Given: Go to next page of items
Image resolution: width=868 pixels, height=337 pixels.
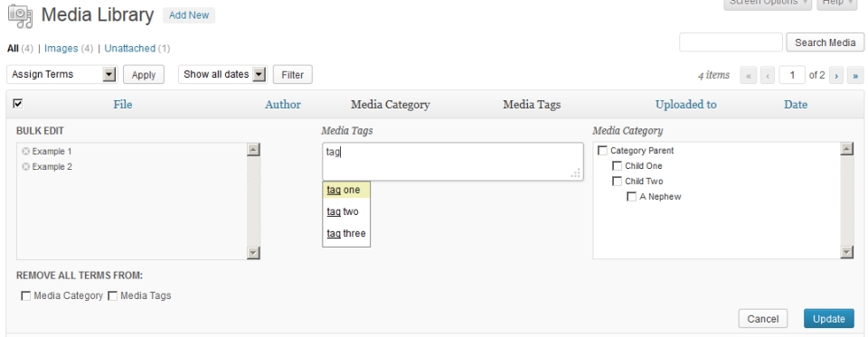Looking at the screenshot, I should tap(836, 75).
